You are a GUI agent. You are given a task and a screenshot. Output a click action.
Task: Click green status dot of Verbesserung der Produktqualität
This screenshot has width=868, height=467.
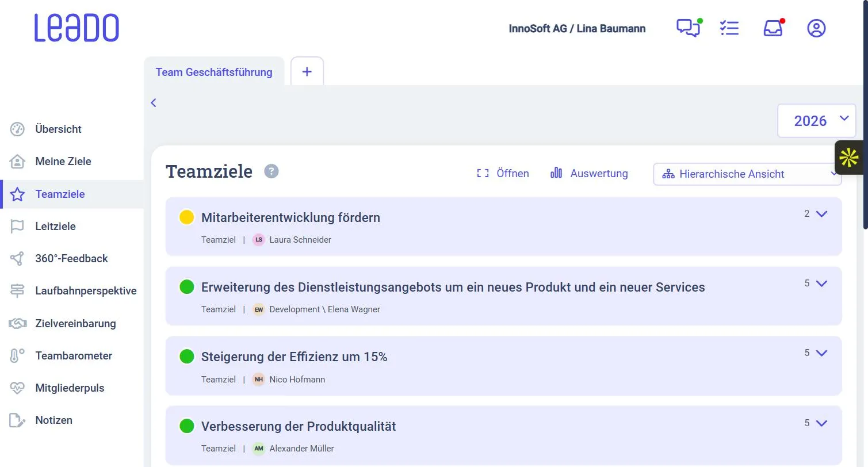point(186,426)
